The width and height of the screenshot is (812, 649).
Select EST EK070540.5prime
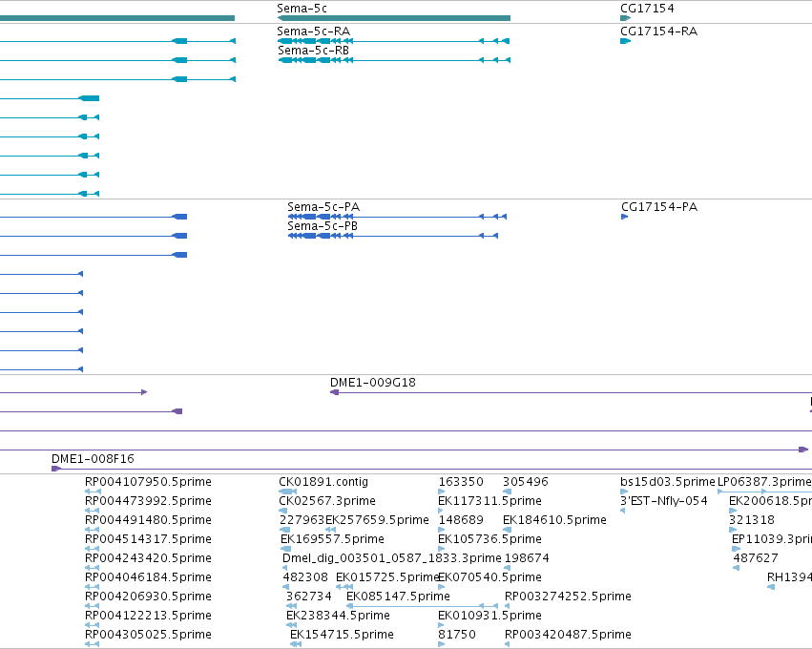[489, 577]
